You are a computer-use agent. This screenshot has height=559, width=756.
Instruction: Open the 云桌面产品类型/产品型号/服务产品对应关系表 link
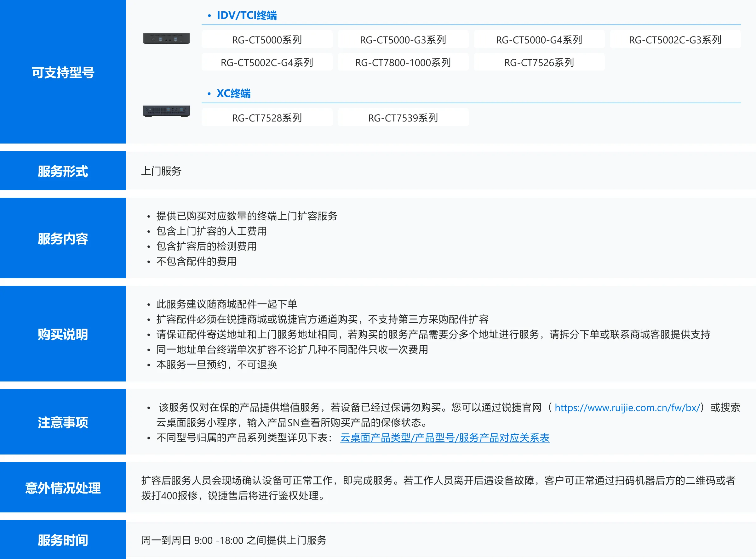(444, 438)
